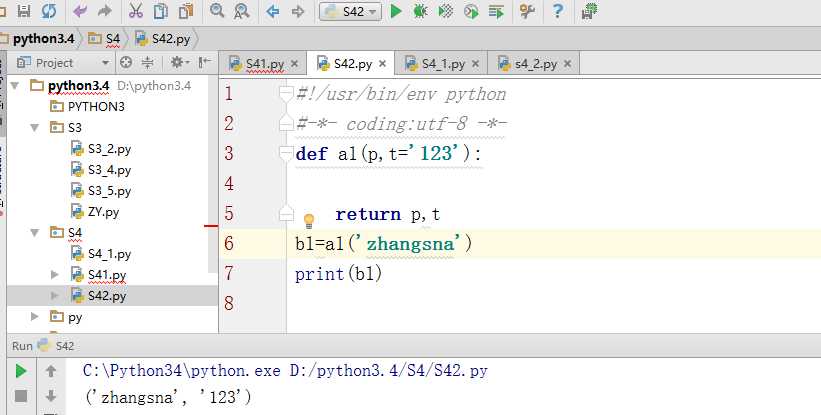Click the Cut scissors icon
Screen dimensions: 821x415
pyautogui.click(x=136, y=11)
